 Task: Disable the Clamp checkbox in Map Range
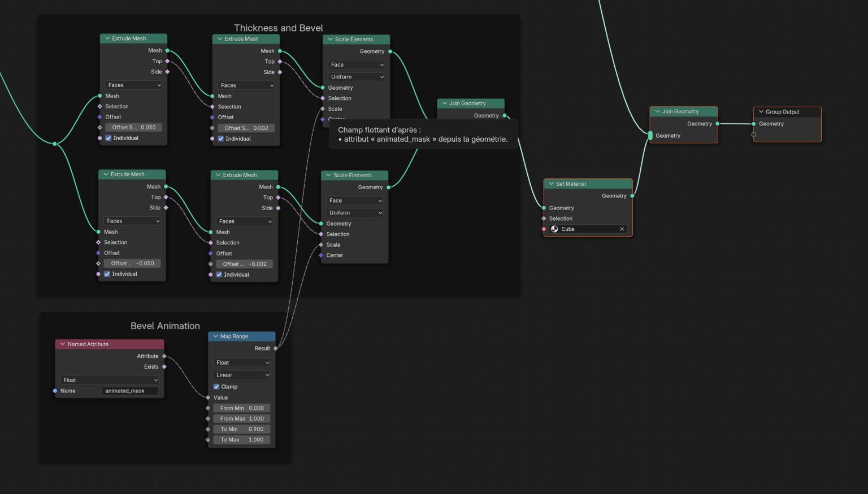pyautogui.click(x=216, y=387)
